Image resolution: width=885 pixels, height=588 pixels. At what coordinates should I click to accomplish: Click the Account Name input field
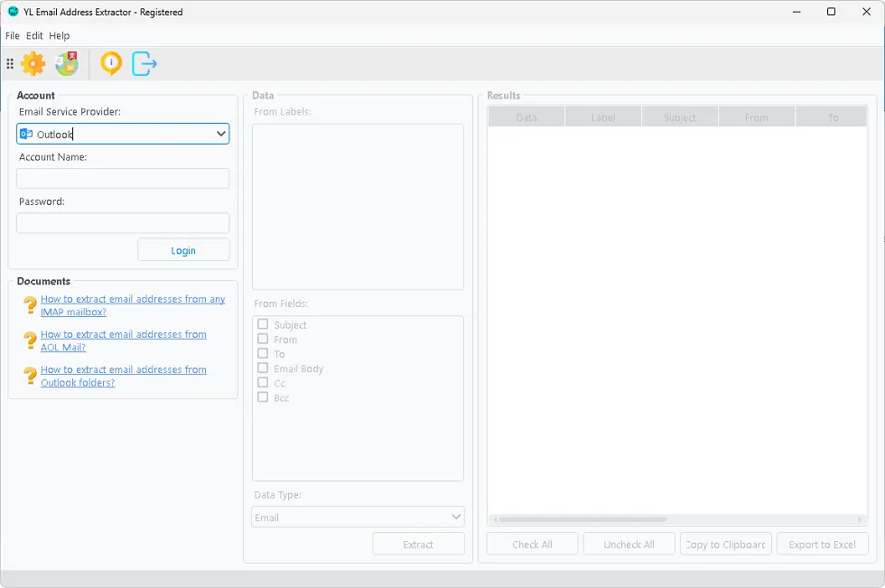(123, 179)
